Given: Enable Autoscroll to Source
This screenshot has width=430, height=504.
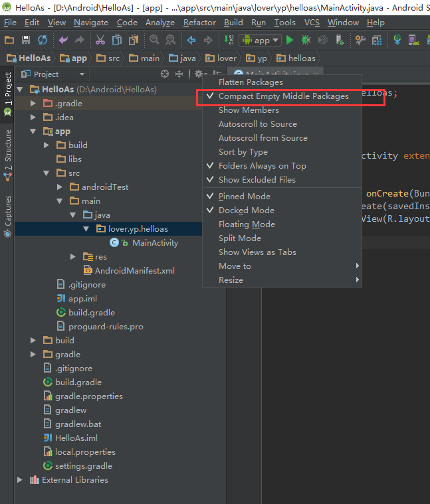Looking at the screenshot, I should click(282, 124).
